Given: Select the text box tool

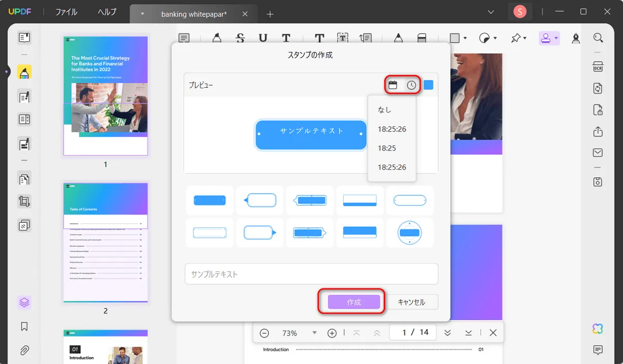Looking at the screenshot, I should click(343, 38).
